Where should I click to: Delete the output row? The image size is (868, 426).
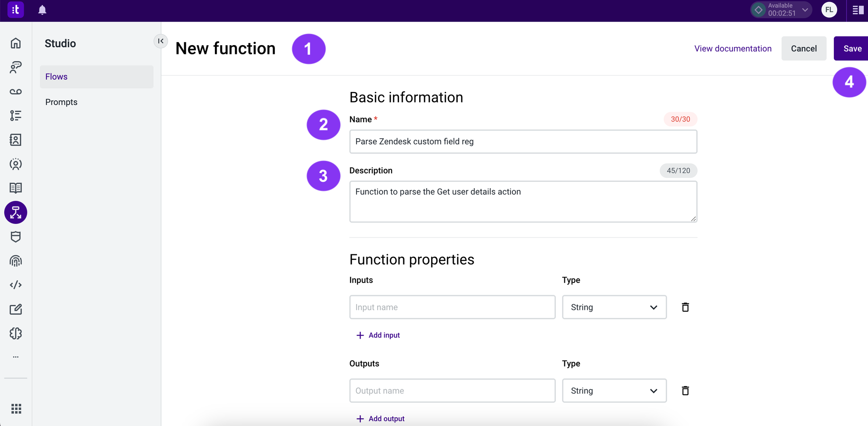(685, 391)
